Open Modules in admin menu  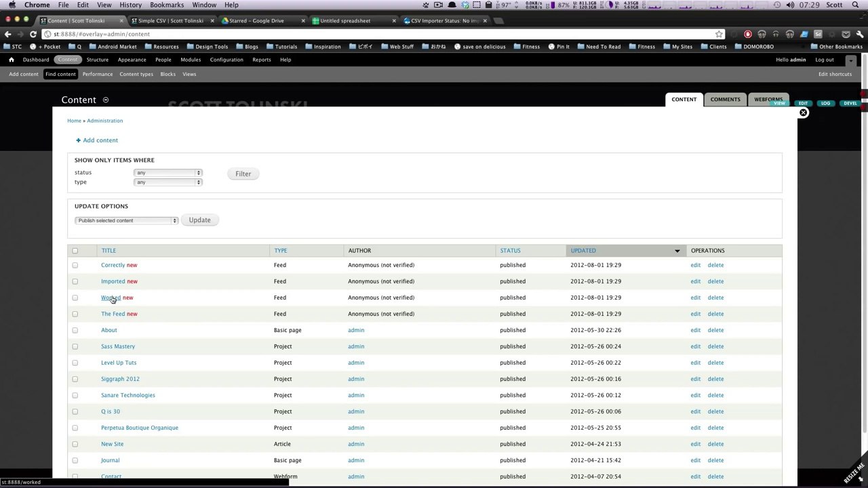(191, 60)
